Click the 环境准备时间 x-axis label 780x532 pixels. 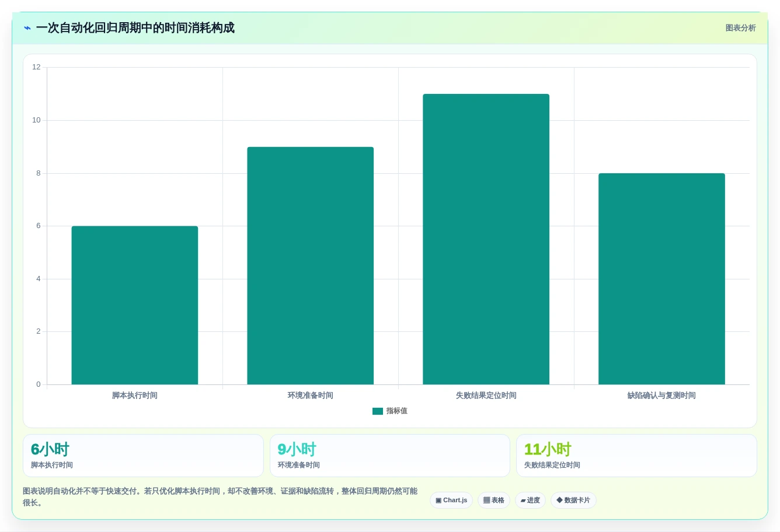[x=311, y=395]
